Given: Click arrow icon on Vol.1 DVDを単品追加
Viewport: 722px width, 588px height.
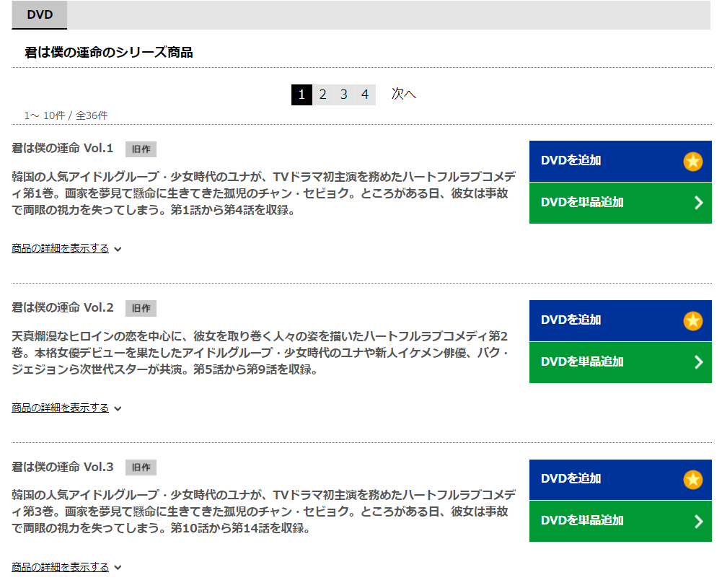Looking at the screenshot, I should coord(698,203).
